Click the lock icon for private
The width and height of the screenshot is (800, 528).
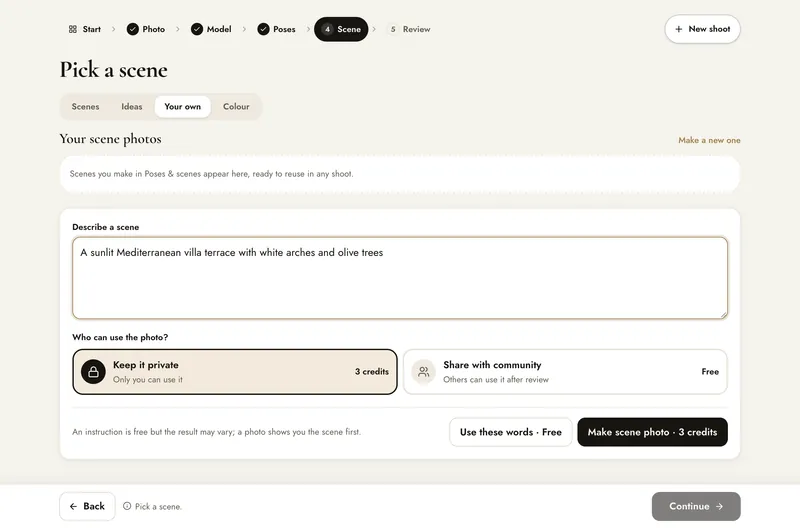click(93, 372)
